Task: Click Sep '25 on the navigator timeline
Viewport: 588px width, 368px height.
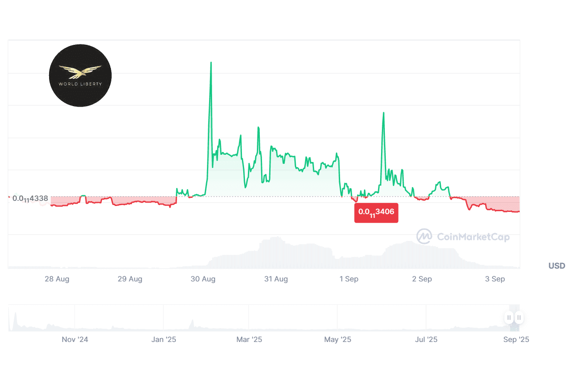Action: (516, 340)
